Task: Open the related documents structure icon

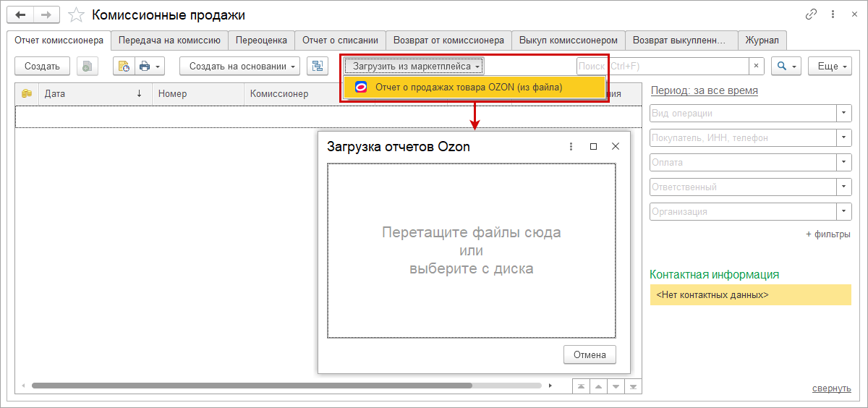Action: click(x=318, y=66)
